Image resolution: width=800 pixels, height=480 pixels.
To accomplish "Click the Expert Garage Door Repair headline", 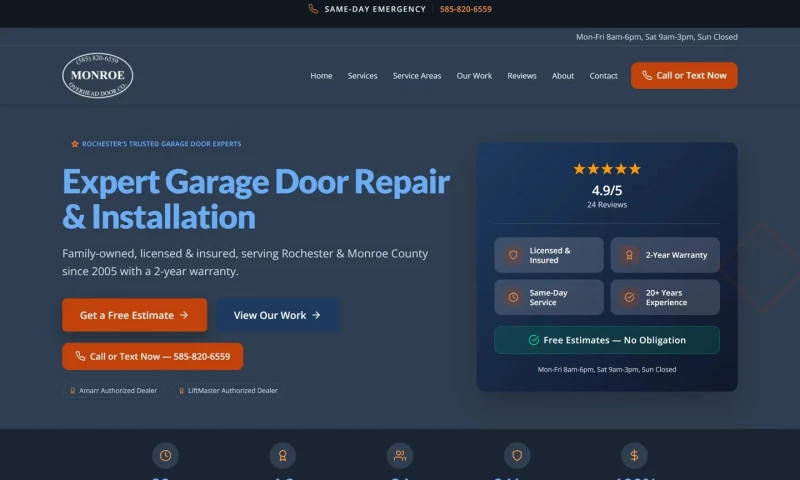I will 256,199.
